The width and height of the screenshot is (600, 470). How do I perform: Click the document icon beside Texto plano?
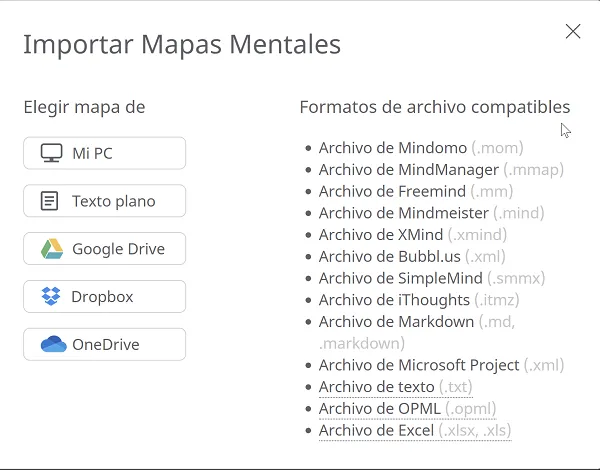click(x=49, y=201)
